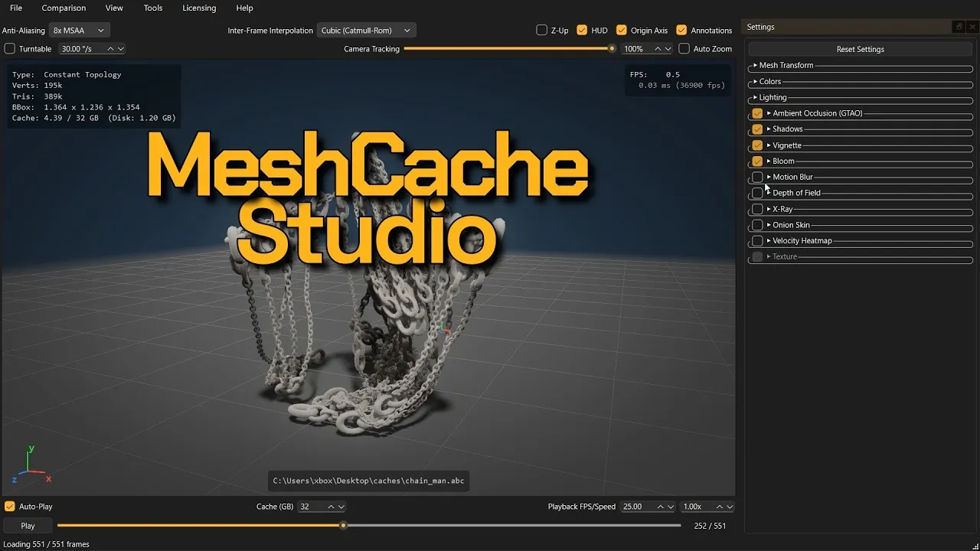The width and height of the screenshot is (980, 551).
Task: Enable the Motion Blur checkbox
Action: [757, 178]
